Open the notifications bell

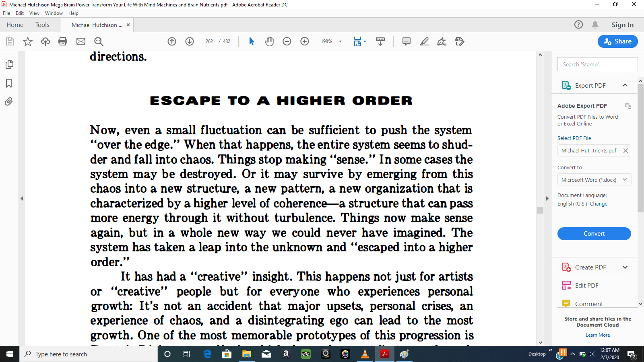595,25
